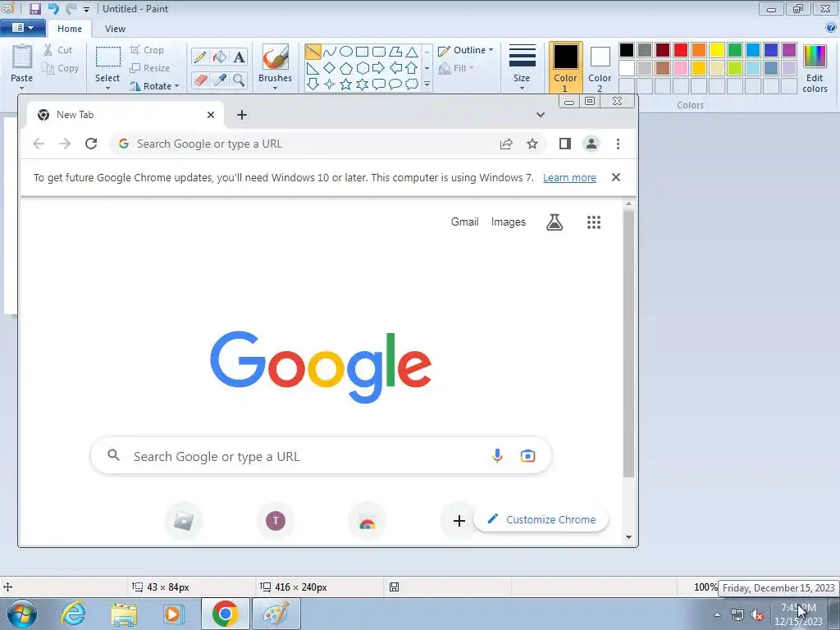Select Color 2 swatch button

pos(600,68)
